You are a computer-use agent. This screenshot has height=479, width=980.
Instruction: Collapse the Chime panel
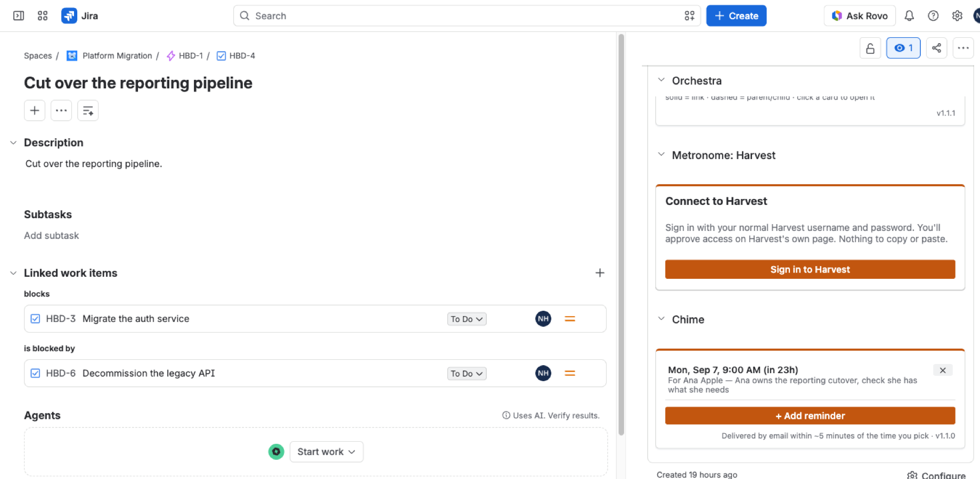[661, 319]
